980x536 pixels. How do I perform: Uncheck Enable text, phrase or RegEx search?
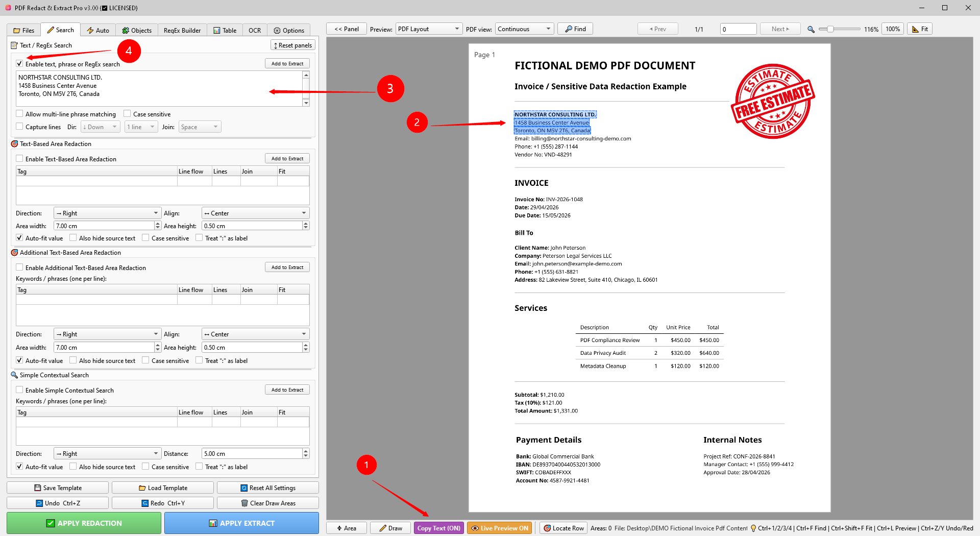click(x=19, y=64)
